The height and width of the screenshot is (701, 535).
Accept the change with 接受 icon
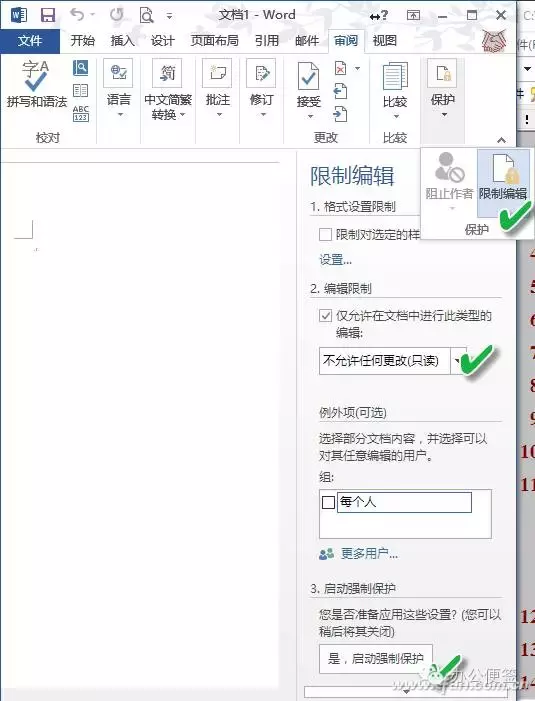point(308,76)
